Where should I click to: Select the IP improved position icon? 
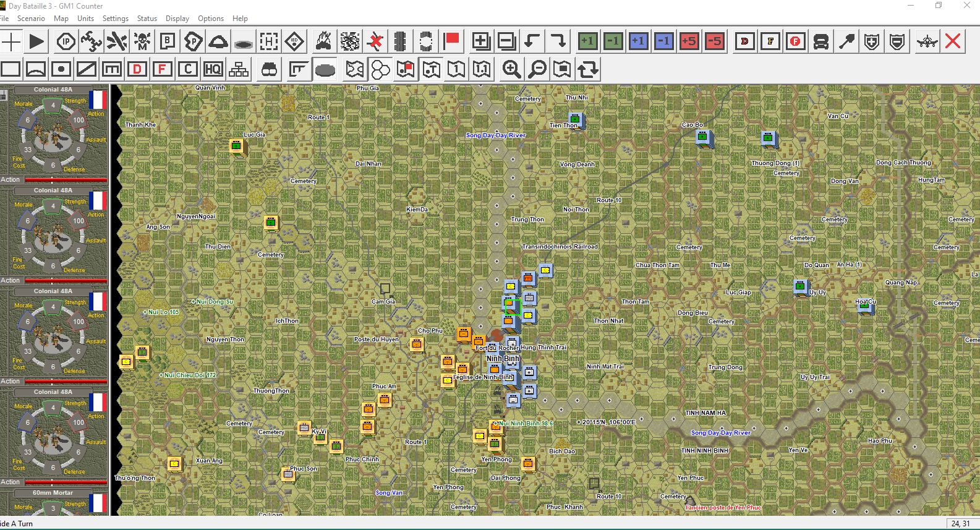click(x=66, y=42)
